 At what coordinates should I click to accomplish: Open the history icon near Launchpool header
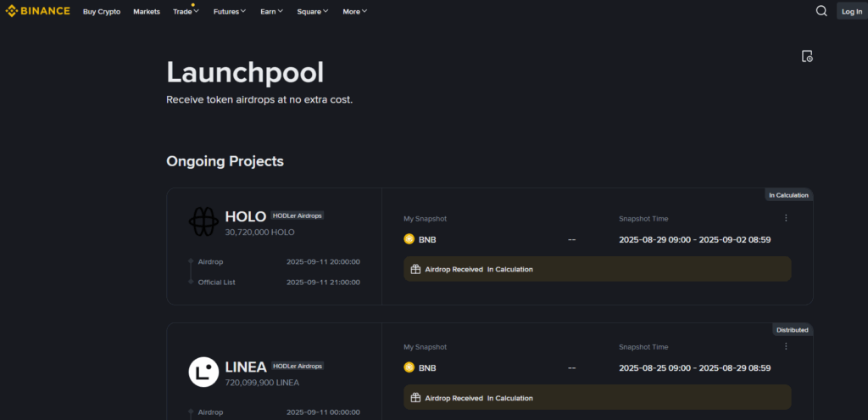pos(807,56)
